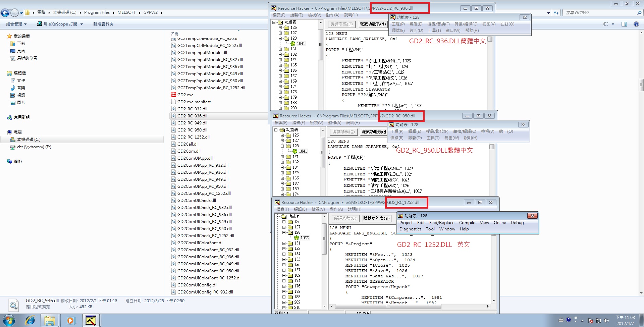The height and width of the screenshot is (327, 644).
Task: Click the Resource Hacker taskbar icon
Action: point(91,320)
